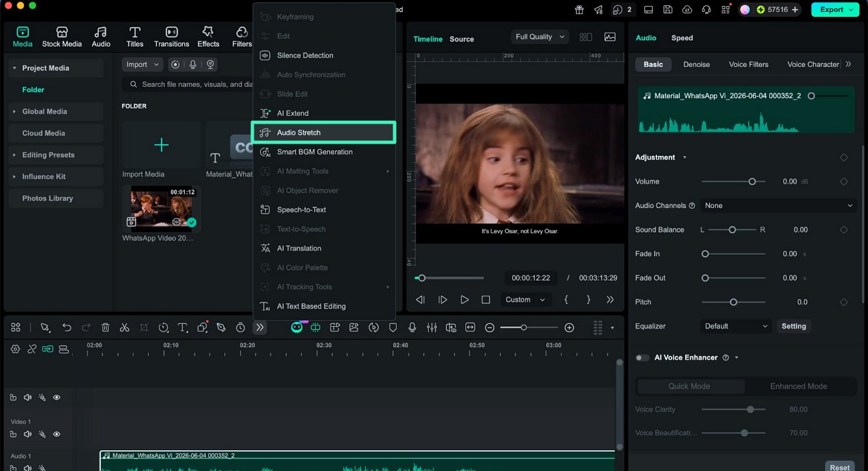This screenshot has width=868, height=471.
Task: Expand the Global Media section
Action: (x=15, y=112)
